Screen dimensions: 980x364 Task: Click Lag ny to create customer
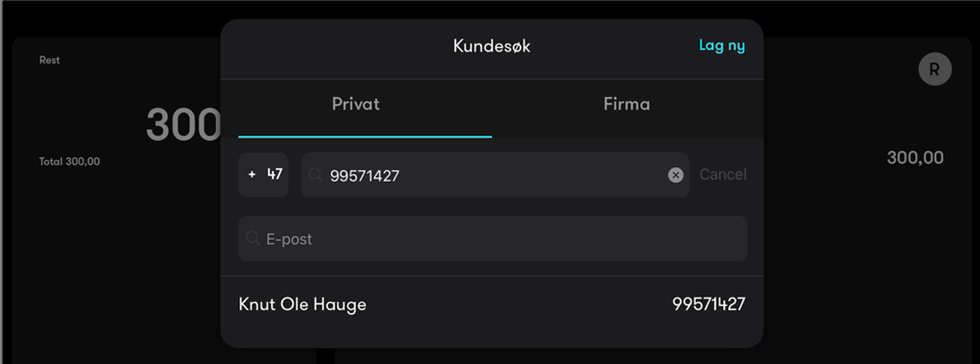722,46
